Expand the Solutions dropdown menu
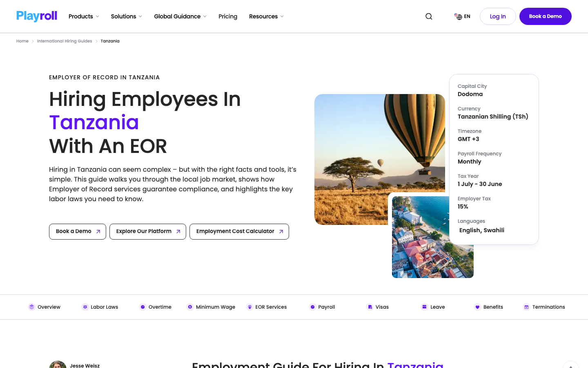The height and width of the screenshot is (368, 588). point(127,16)
